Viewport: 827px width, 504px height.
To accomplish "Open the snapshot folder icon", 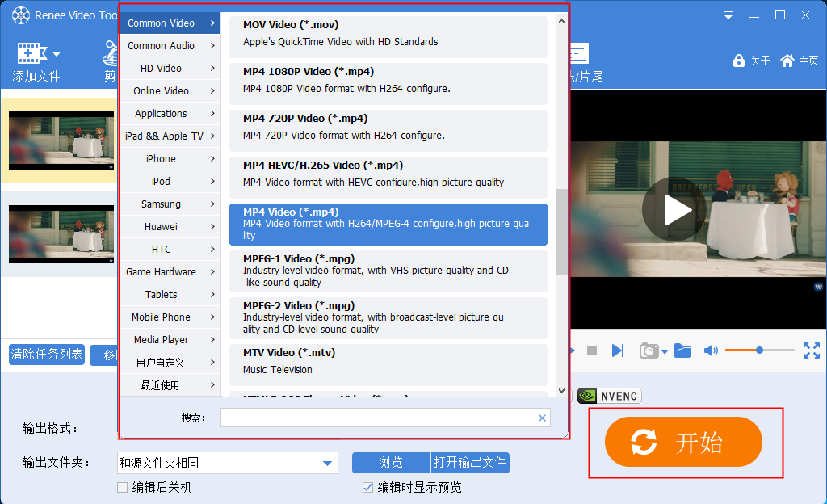I will (x=682, y=351).
